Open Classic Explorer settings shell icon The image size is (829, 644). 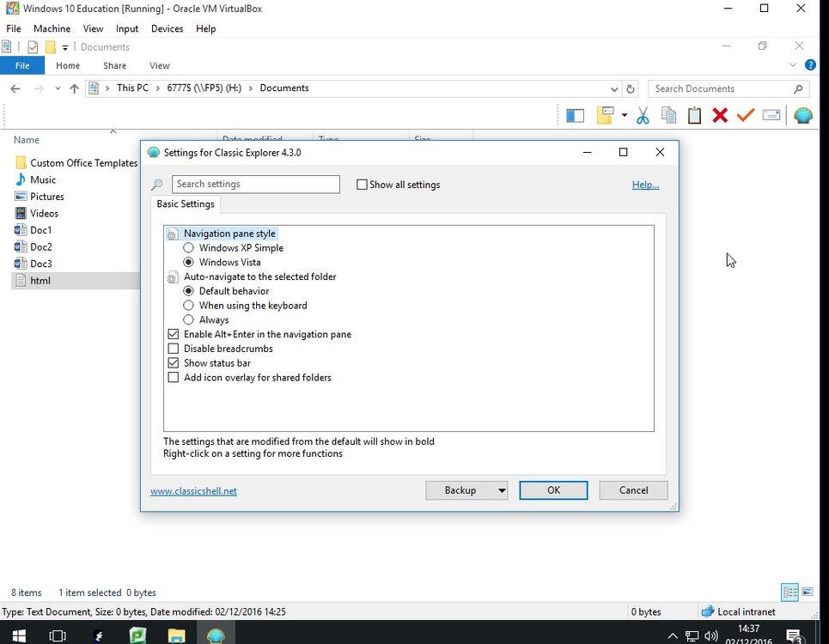802,115
